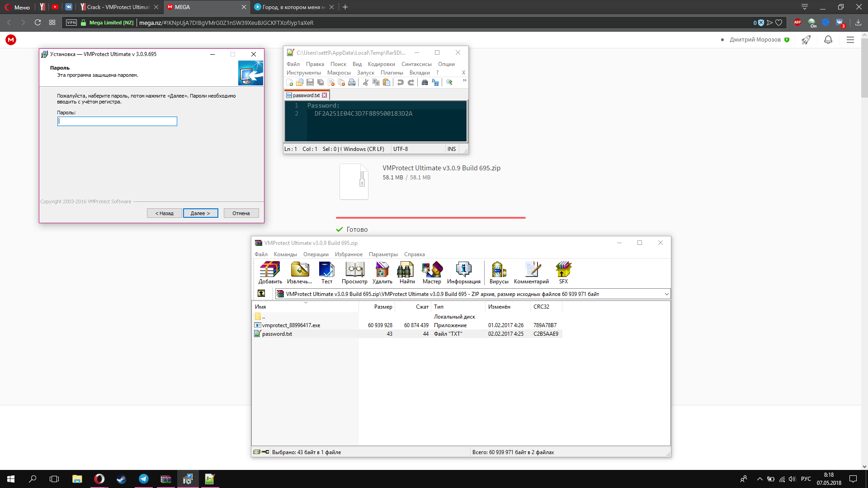Click the Дмитрий Морозов account name
The height and width of the screenshot is (488, 868).
pyautogui.click(x=755, y=40)
